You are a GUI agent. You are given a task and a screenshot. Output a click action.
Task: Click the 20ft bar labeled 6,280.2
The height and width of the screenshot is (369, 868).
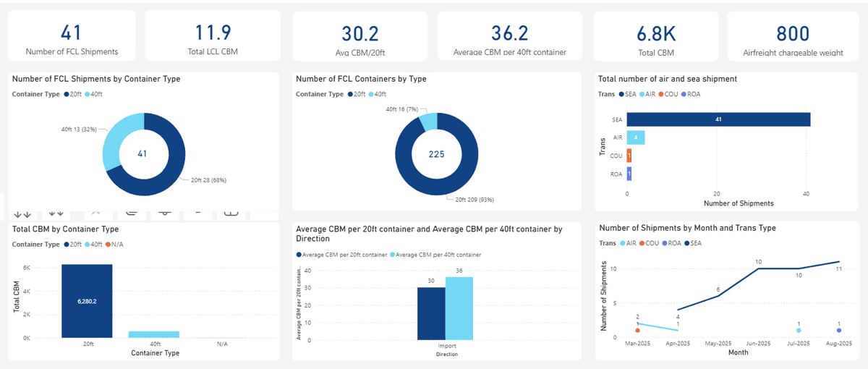[x=87, y=300]
